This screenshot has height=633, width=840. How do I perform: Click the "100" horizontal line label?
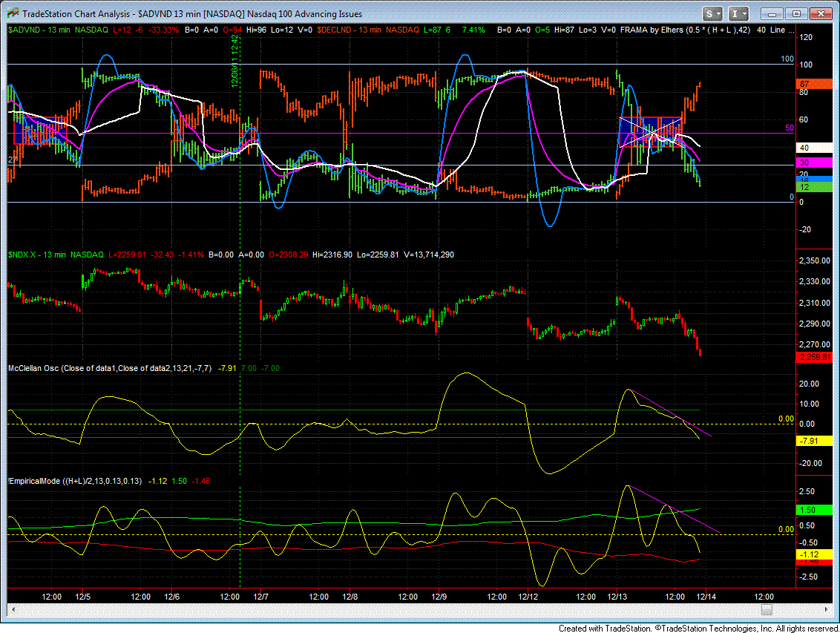point(787,59)
